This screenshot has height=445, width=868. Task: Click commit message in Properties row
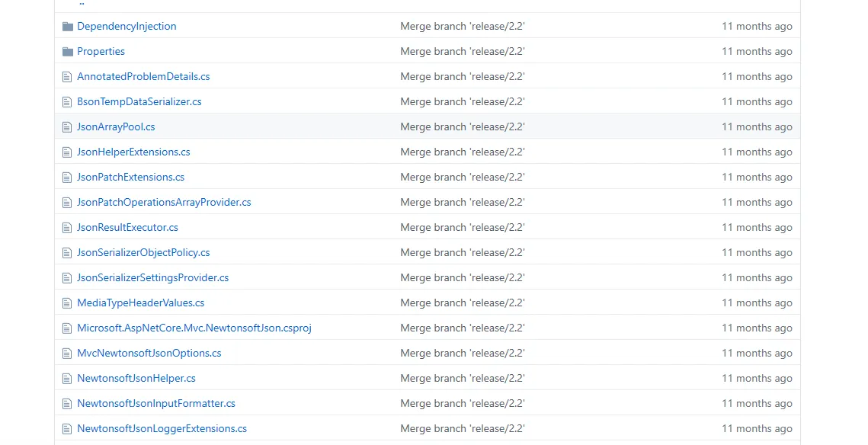(x=463, y=52)
